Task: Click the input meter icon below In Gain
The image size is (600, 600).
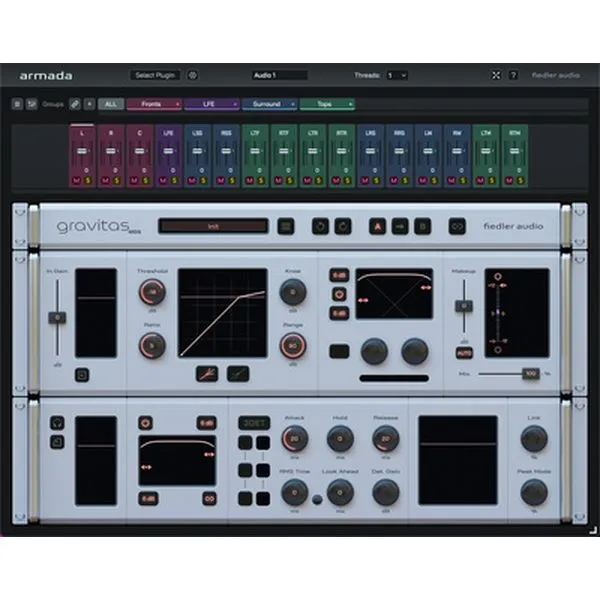Action: (82, 375)
